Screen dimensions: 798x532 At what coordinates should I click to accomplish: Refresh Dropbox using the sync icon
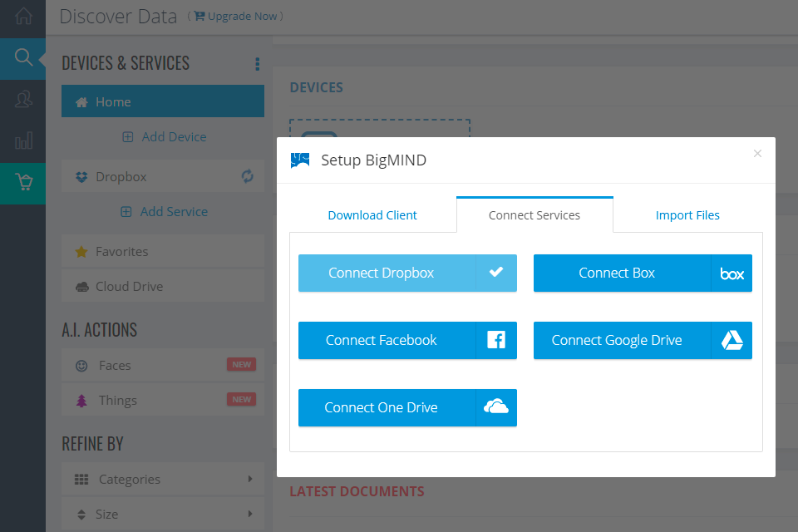tap(247, 175)
